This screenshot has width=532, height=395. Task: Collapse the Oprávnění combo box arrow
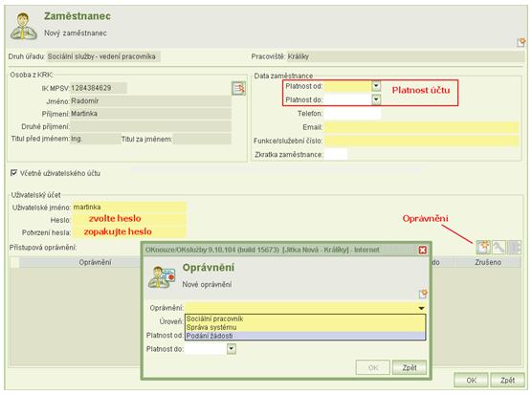(421, 308)
